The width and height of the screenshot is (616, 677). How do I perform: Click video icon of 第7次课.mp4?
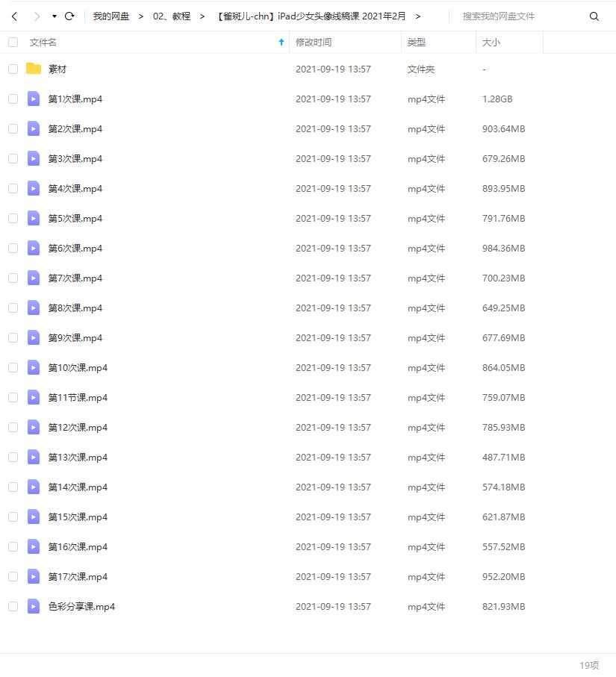click(34, 278)
